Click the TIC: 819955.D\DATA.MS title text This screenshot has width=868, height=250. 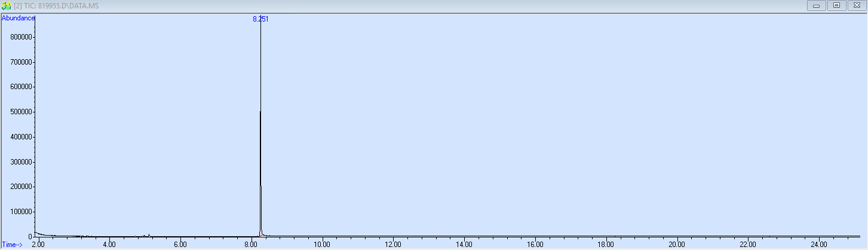click(56, 5)
